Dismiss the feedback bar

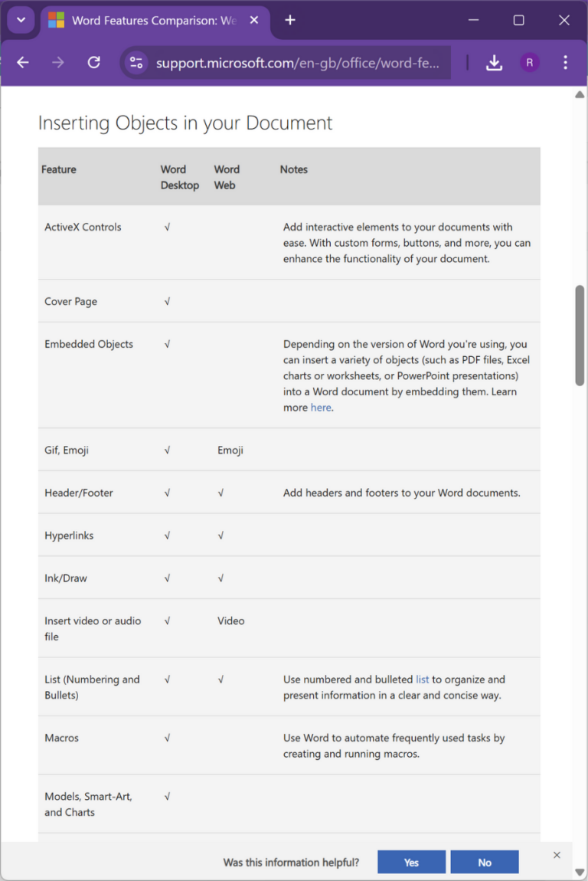(x=557, y=855)
